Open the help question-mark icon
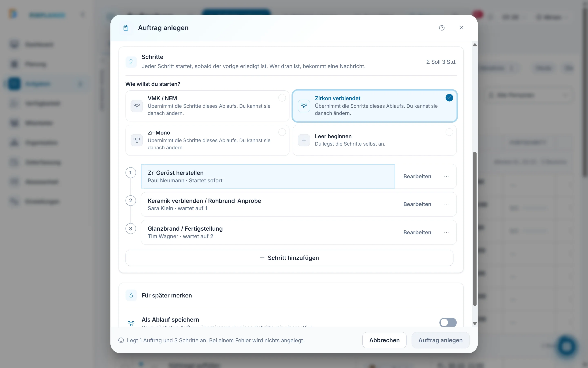 point(442,28)
